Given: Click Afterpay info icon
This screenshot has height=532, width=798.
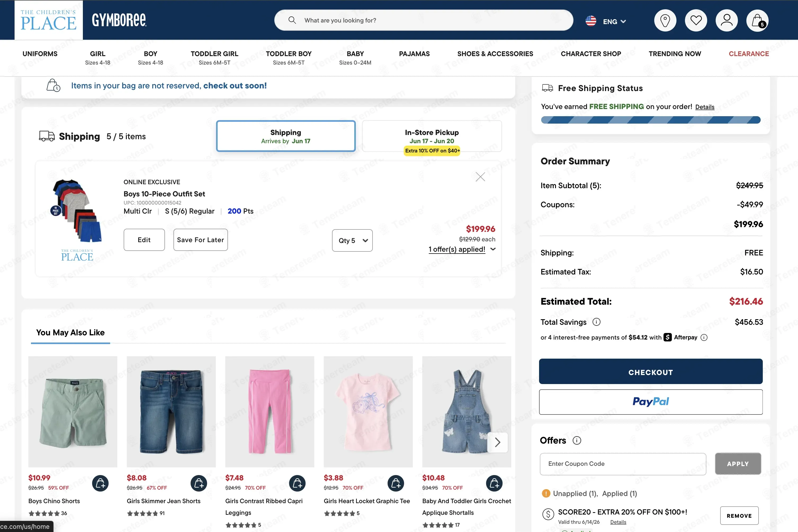Looking at the screenshot, I should (x=704, y=337).
